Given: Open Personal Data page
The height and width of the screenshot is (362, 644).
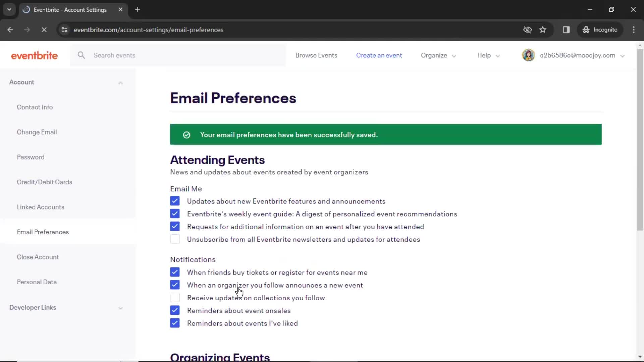Looking at the screenshot, I should 37,282.
